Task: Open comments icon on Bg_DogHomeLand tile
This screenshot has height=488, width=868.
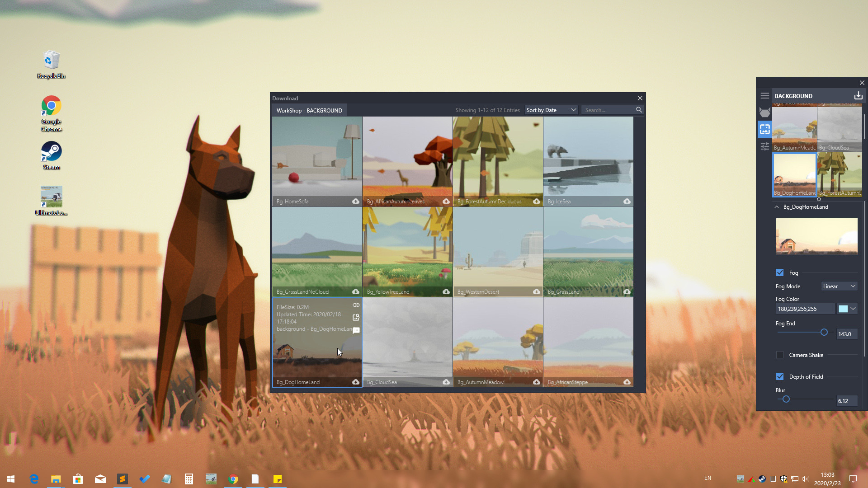Action: (x=356, y=330)
